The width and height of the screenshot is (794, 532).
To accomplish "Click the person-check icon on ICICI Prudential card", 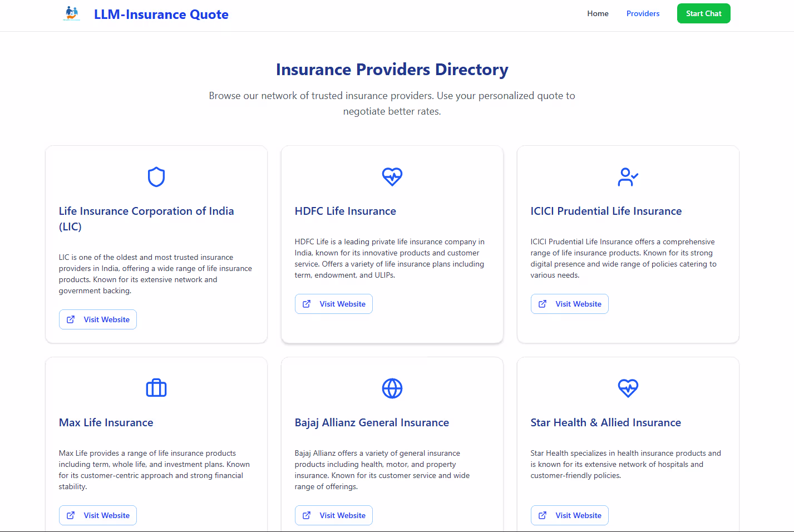I will pos(628,176).
